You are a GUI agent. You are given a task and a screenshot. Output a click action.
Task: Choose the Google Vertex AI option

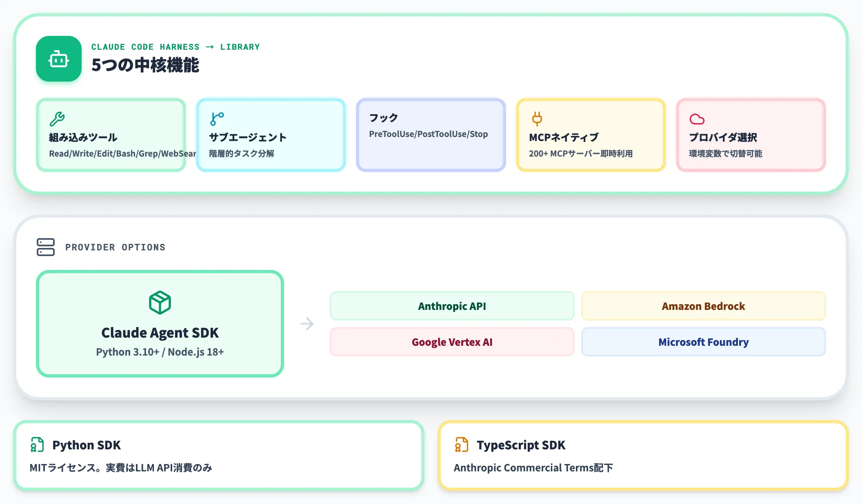pos(452,342)
